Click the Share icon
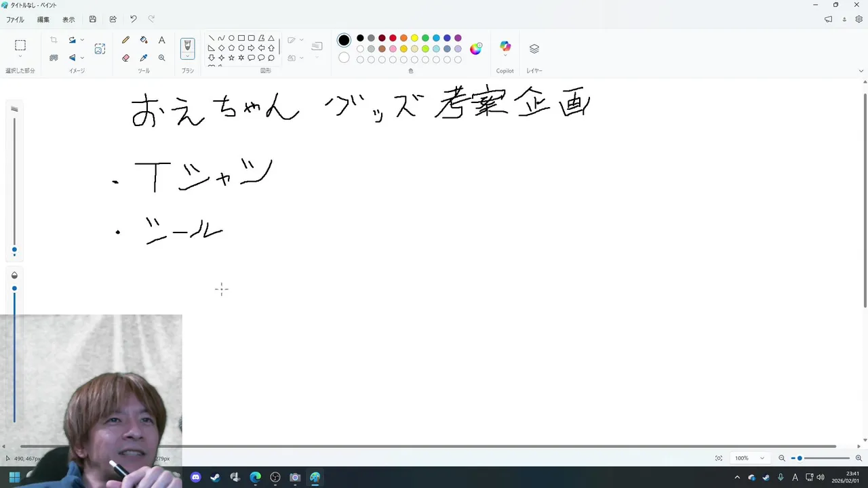 (x=113, y=19)
